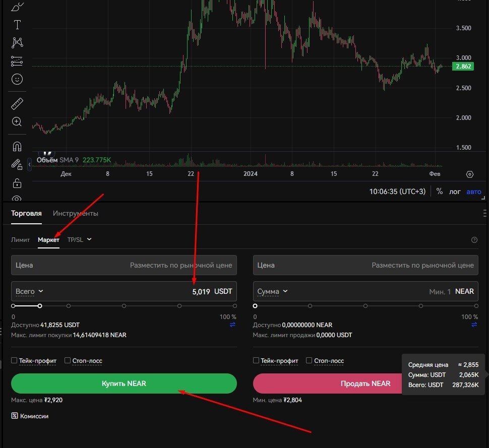The height and width of the screenshot is (448, 489).
Task: Open the TP/SL order type dropdown
Action: tap(79, 239)
